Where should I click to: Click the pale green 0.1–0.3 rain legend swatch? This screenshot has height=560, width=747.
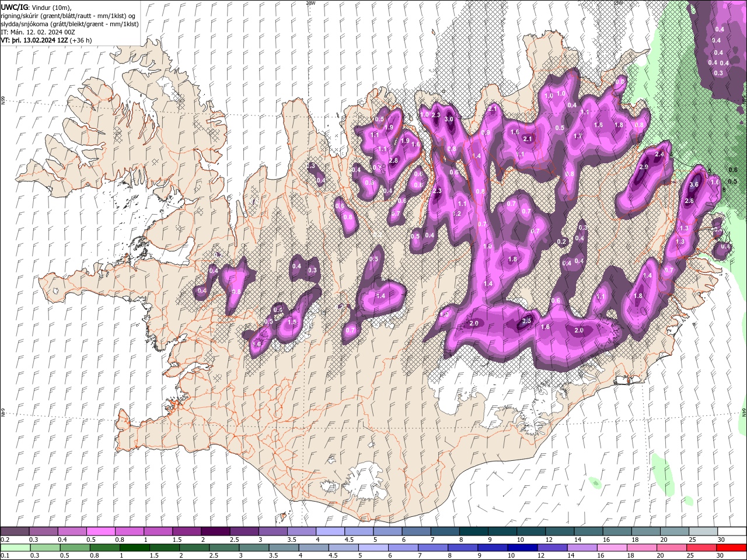point(15,548)
